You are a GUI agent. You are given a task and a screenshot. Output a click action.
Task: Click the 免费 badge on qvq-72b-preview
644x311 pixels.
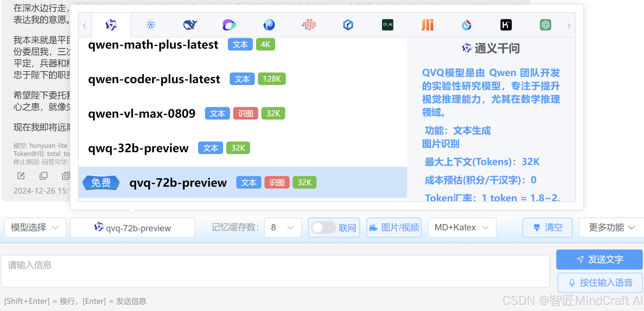pos(101,182)
